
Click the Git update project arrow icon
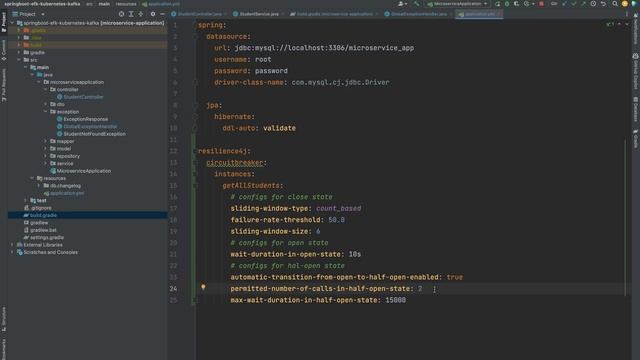[564, 4]
